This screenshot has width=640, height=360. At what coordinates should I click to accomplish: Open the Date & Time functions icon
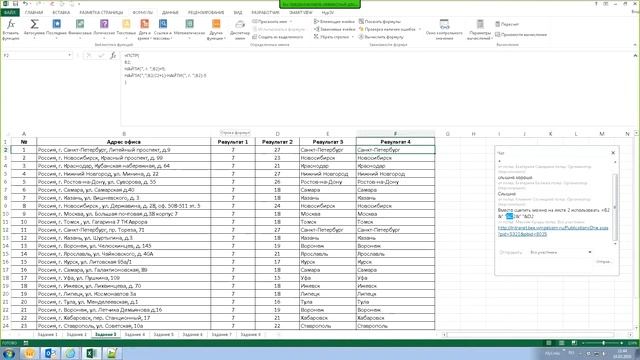(144, 24)
